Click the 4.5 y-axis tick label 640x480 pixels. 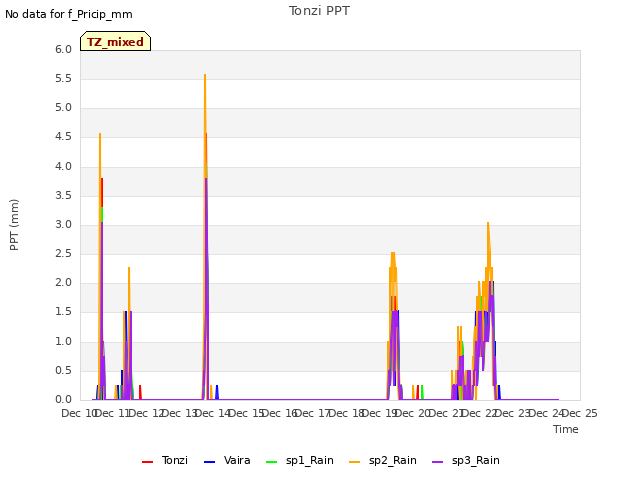pos(63,137)
